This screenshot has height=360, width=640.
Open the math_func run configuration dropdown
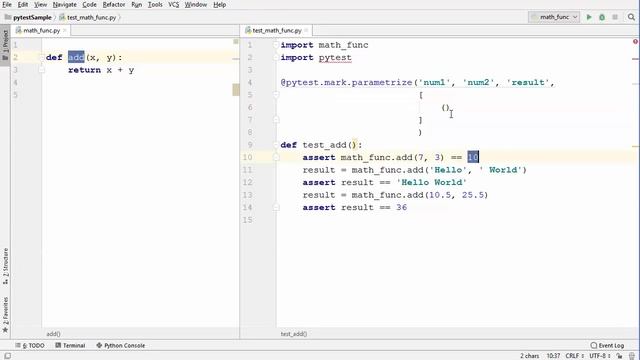[554, 17]
